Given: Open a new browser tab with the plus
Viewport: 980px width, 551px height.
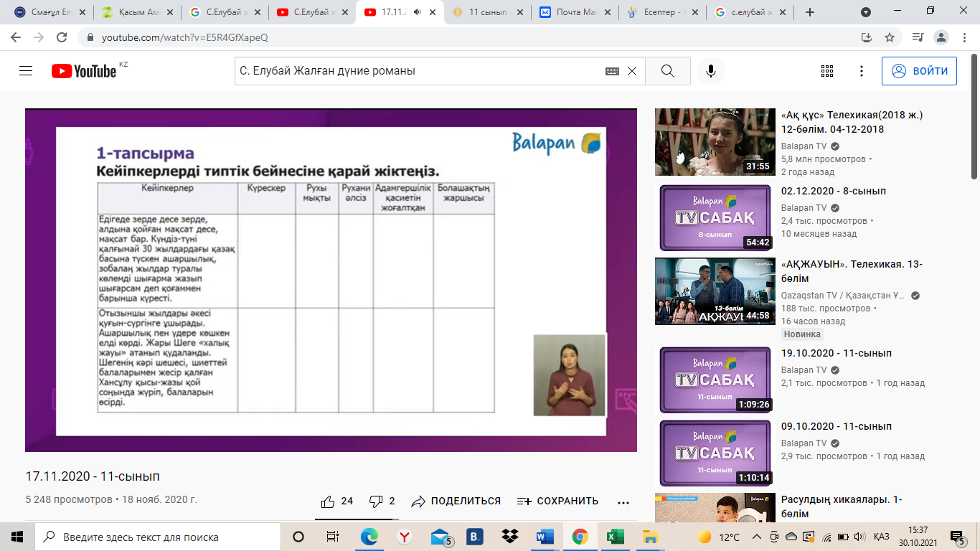Looking at the screenshot, I should click(x=810, y=12).
